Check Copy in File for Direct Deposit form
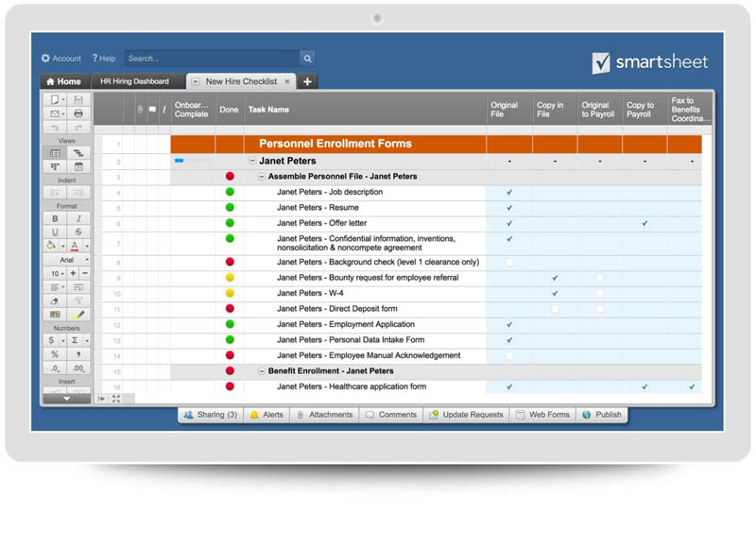Viewport: 756px width, 533px height. point(555,309)
